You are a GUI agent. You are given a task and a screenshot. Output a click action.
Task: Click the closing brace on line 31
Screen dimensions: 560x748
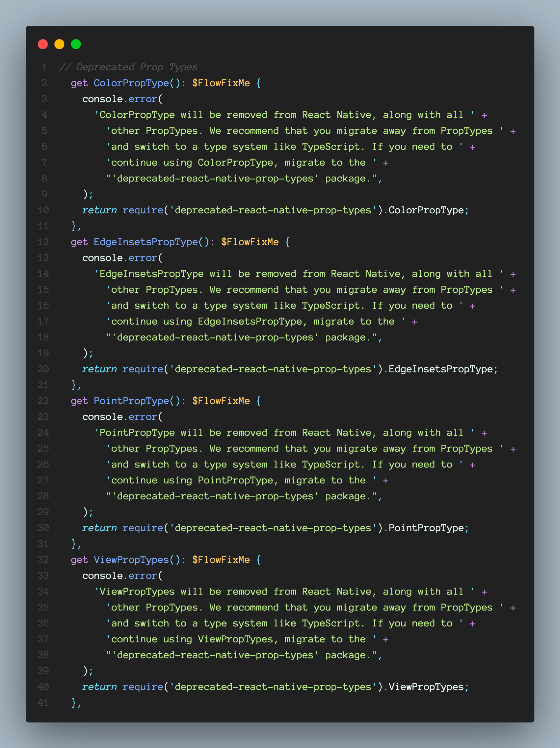tap(74, 544)
